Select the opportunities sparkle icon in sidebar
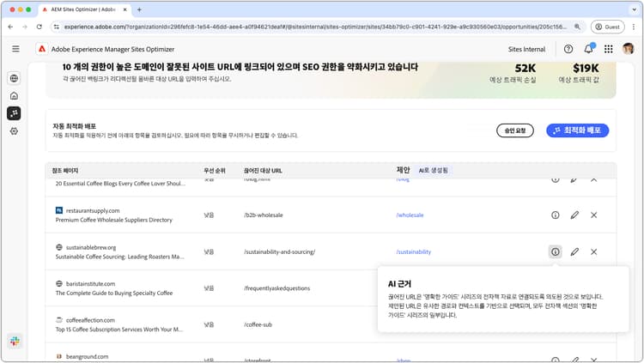The width and height of the screenshot is (644, 363). pyautogui.click(x=14, y=113)
